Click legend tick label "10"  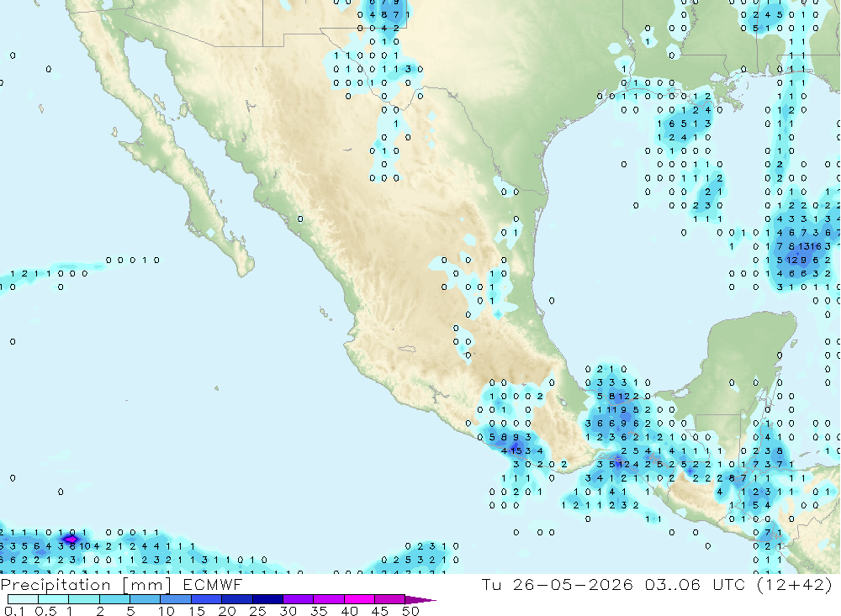pos(167,611)
